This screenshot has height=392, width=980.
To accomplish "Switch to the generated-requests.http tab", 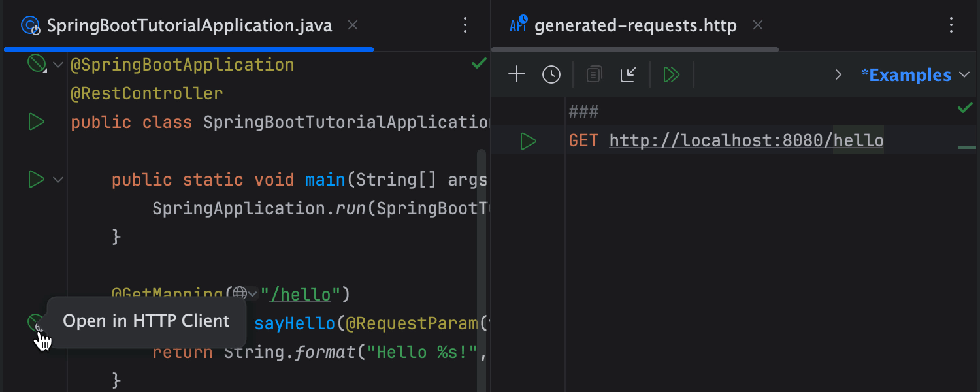I will click(x=634, y=25).
